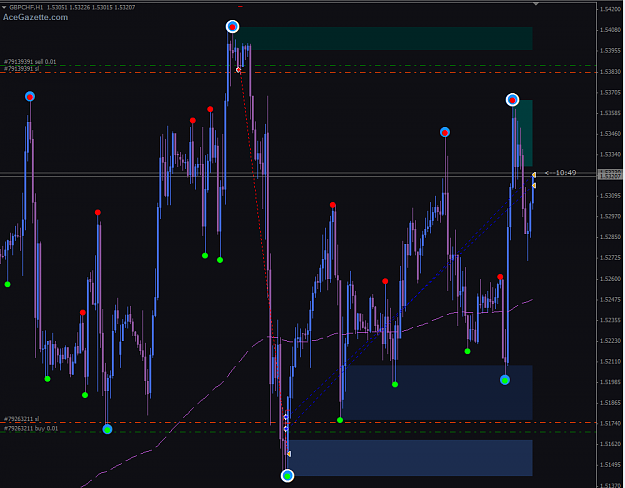Click the 1.52970 price axis label

point(610,216)
